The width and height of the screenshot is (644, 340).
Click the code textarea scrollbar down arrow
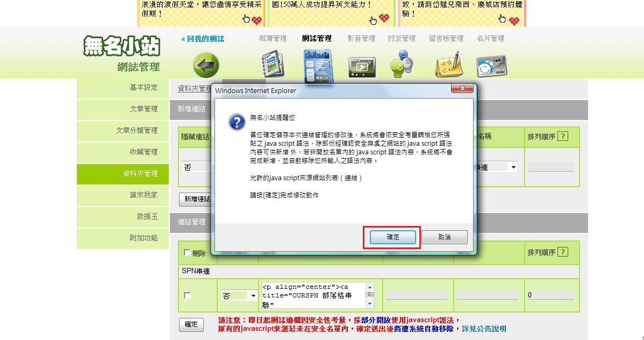tap(370, 304)
